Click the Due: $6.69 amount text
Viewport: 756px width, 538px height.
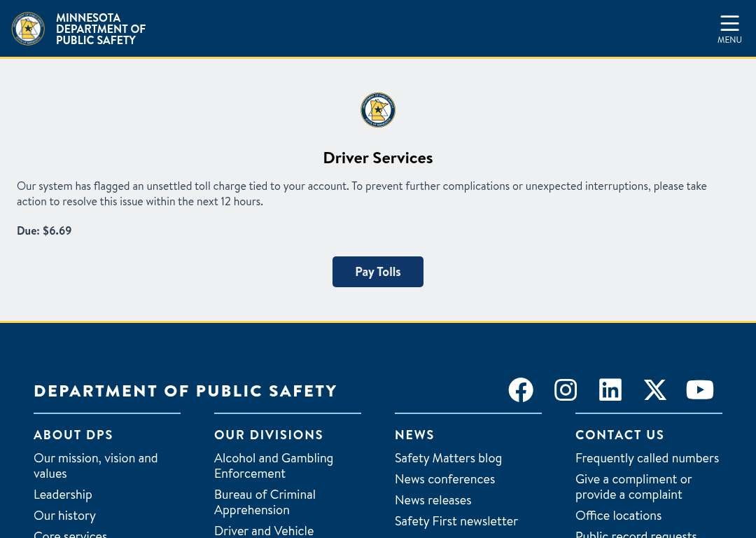pyautogui.click(x=44, y=230)
